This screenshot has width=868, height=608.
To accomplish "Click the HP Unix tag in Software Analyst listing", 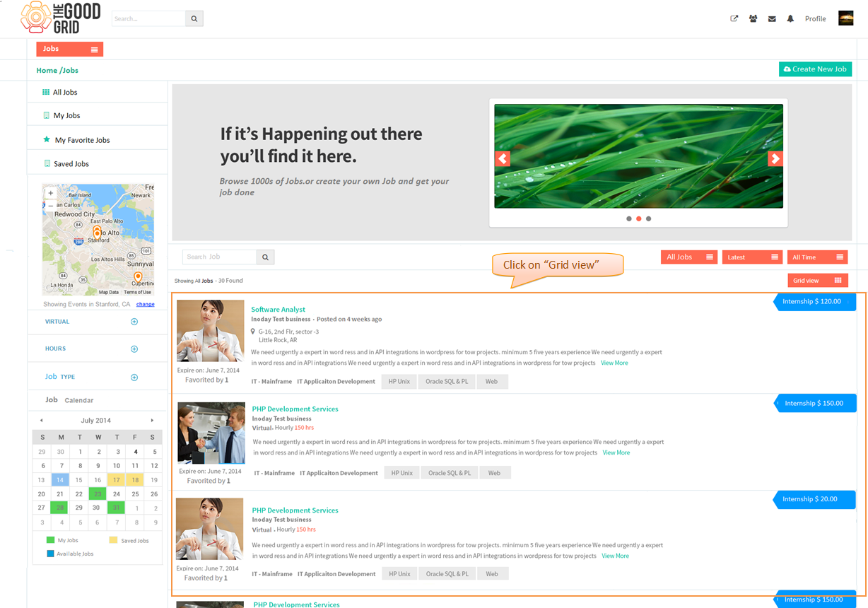I will tap(399, 382).
